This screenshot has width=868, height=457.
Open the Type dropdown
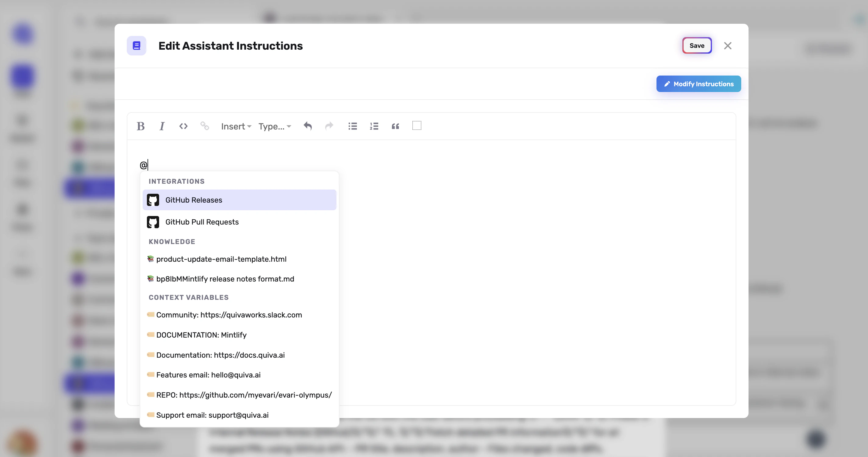(x=274, y=126)
